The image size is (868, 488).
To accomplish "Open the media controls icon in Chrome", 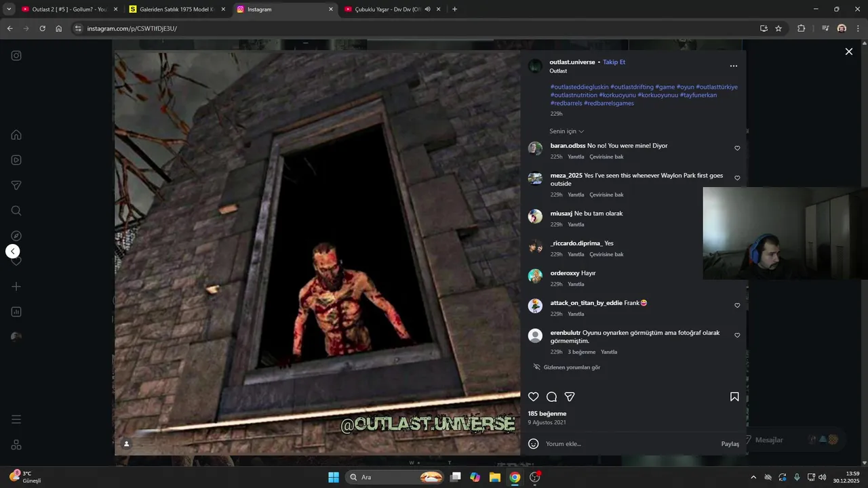I will 825,28.
